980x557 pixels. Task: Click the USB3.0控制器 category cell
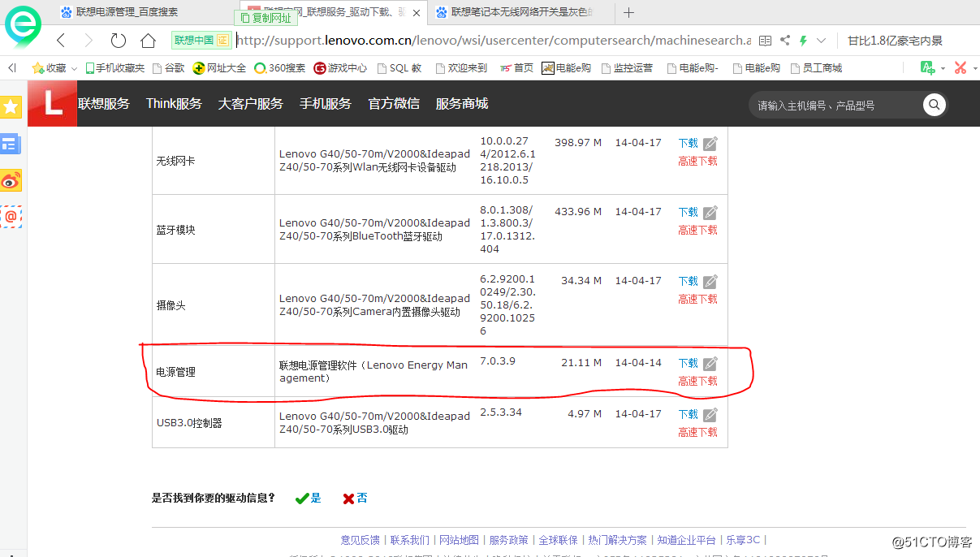tap(214, 422)
